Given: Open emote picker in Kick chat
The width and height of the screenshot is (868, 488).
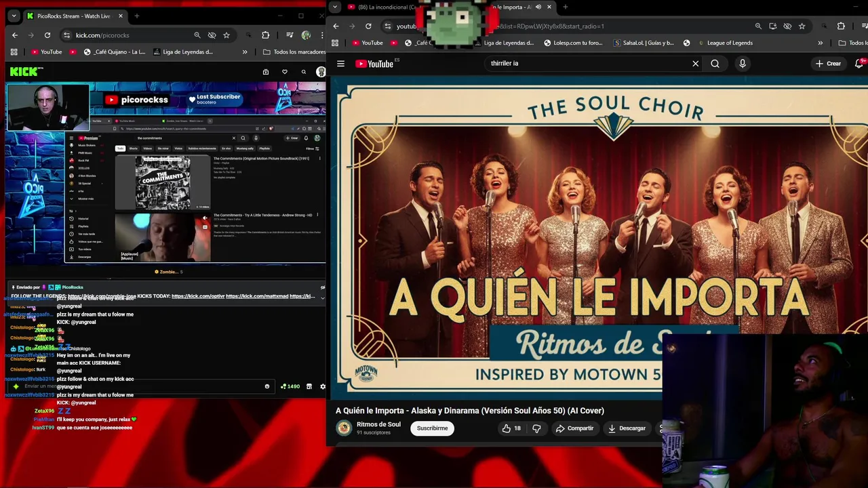Looking at the screenshot, I should click(267, 386).
